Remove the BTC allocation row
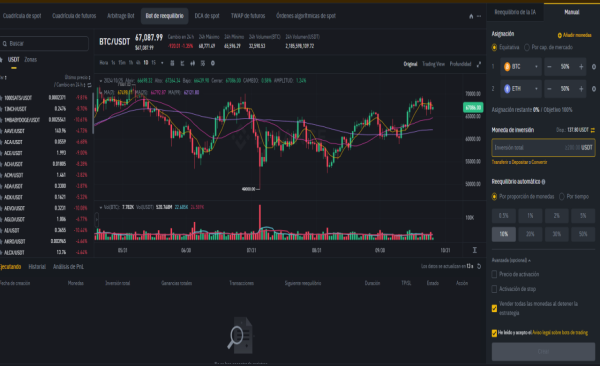Viewport: 600px width, 366px height. pos(594,67)
